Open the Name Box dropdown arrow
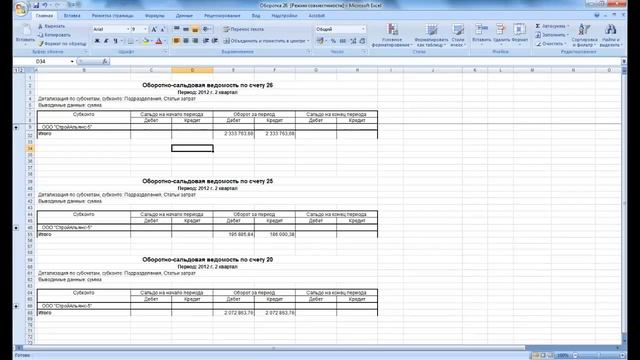Image resolution: width=640 pixels, height=360 pixels. pyautogui.click(x=72, y=61)
